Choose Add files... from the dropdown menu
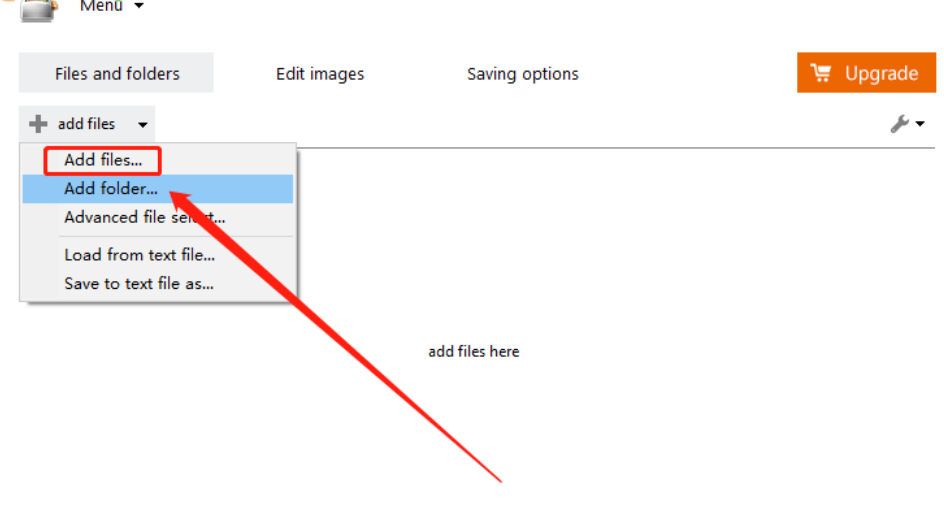Image resolution: width=944 pixels, height=527 pixels. pyautogui.click(x=103, y=160)
